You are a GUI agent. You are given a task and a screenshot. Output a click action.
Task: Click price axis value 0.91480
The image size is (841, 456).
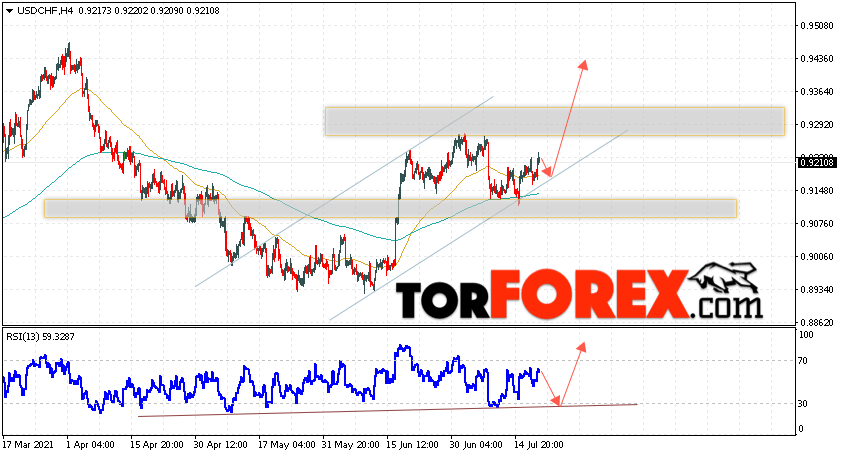[x=817, y=190]
